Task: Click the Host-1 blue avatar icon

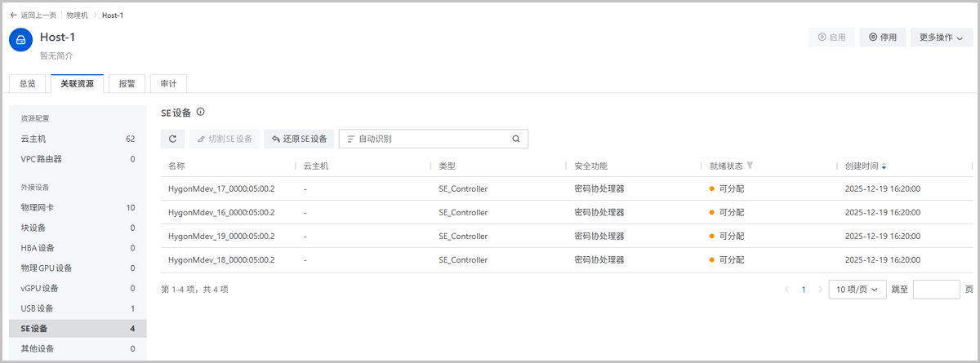Action: pos(21,41)
